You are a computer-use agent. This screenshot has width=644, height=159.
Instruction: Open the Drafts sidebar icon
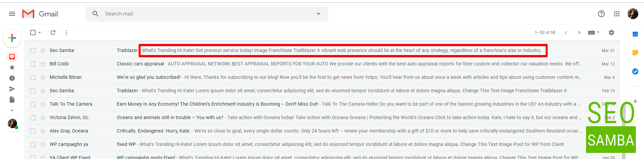tap(12, 100)
